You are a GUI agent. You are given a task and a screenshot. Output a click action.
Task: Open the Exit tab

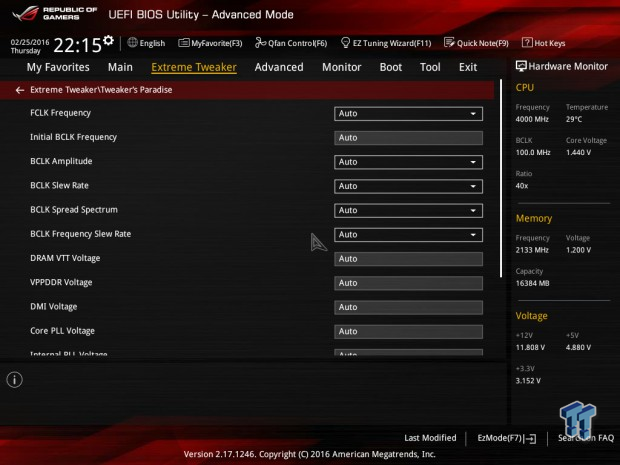click(x=468, y=67)
